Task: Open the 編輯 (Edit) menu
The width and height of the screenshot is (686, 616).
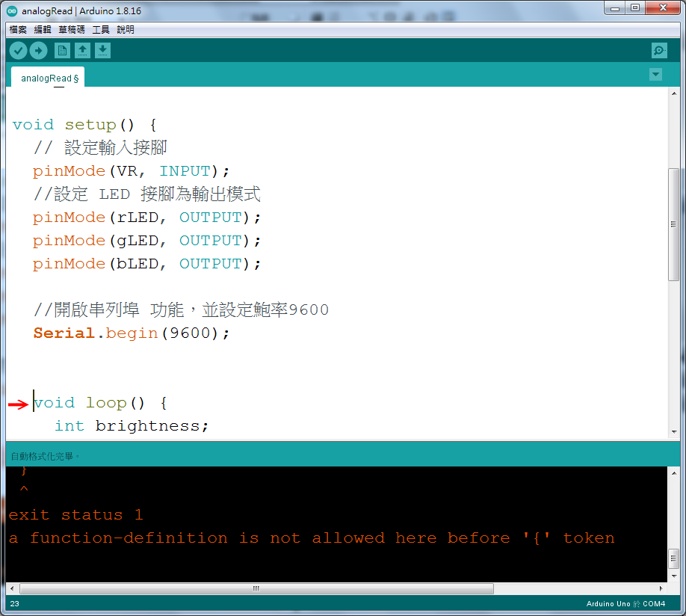Action: [x=43, y=30]
